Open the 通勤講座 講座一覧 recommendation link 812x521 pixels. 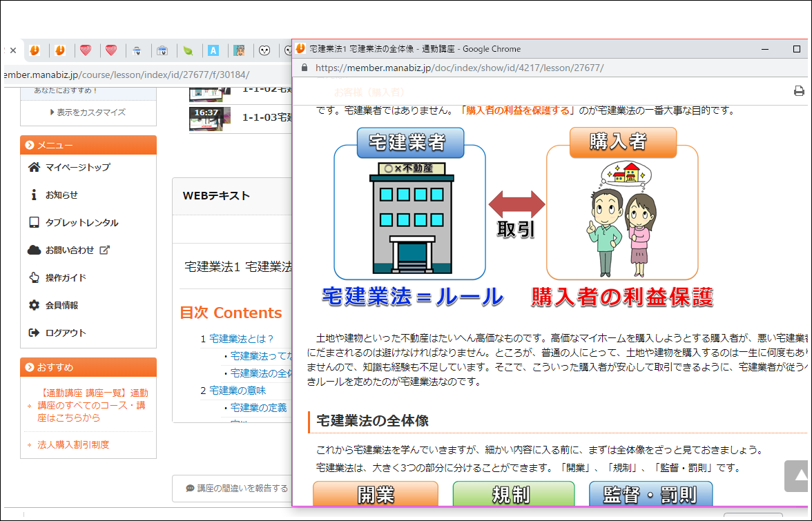[x=93, y=405]
